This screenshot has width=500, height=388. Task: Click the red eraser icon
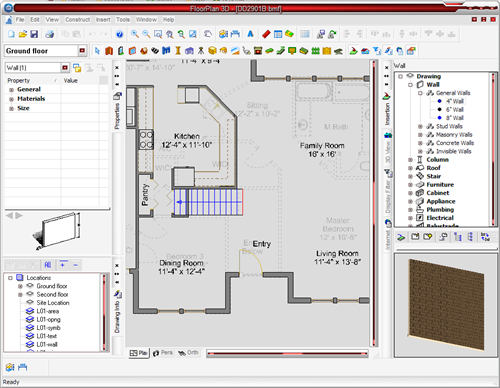266,34
